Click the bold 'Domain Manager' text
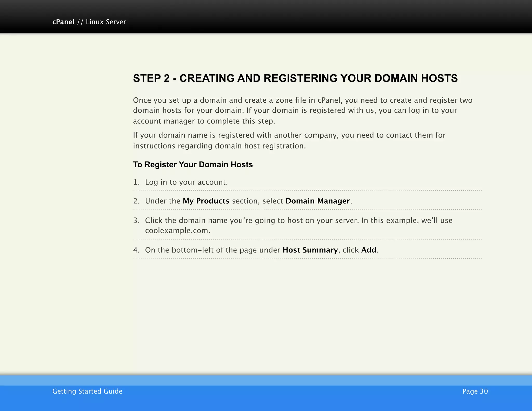This screenshot has width=532, height=411. pos(317,201)
